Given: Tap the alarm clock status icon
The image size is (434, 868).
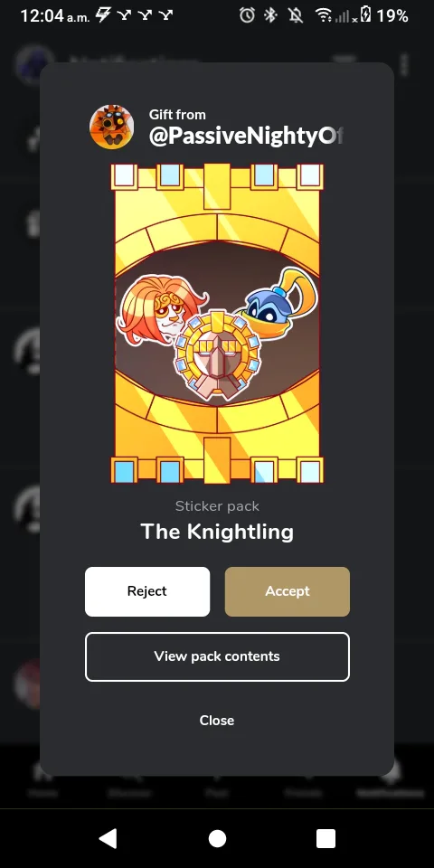Looking at the screenshot, I should (x=247, y=15).
